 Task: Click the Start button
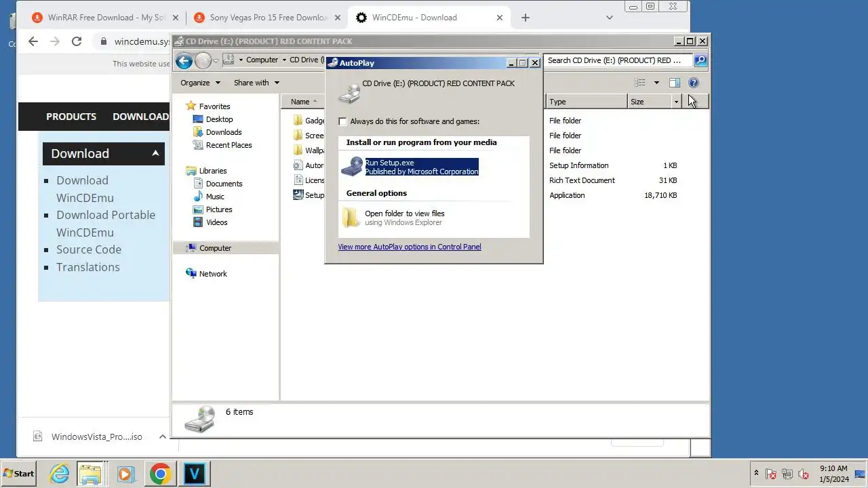(18, 474)
